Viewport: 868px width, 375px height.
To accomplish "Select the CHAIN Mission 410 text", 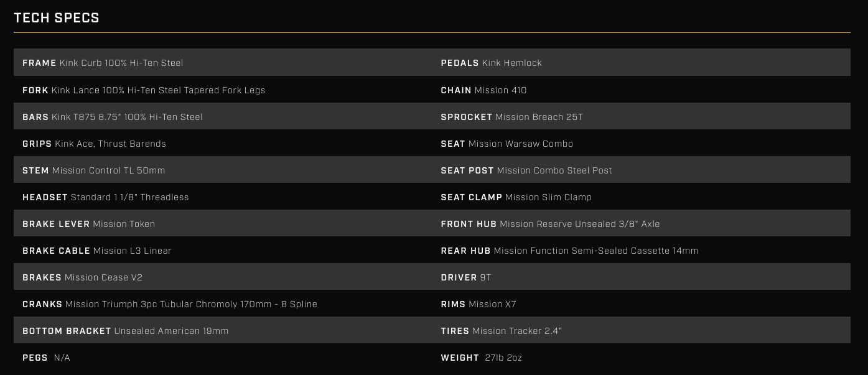I will point(483,90).
